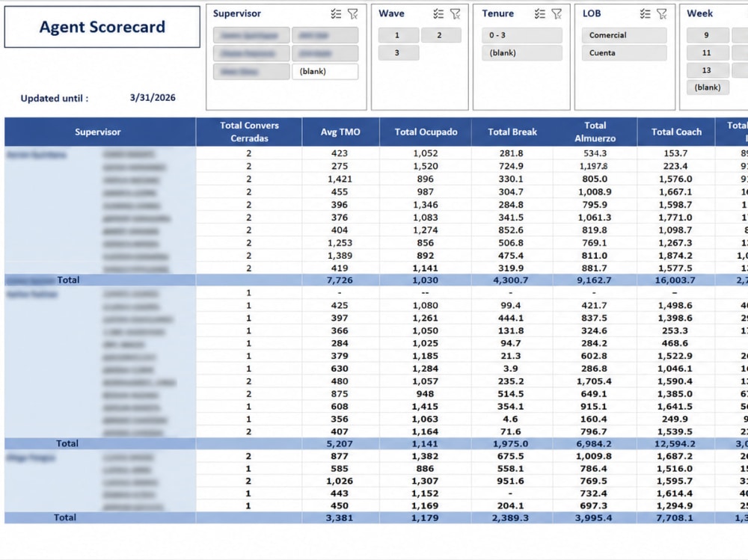Toggle multi-select on the Supervisor slicer
The width and height of the screenshot is (748, 560).
pos(336,14)
